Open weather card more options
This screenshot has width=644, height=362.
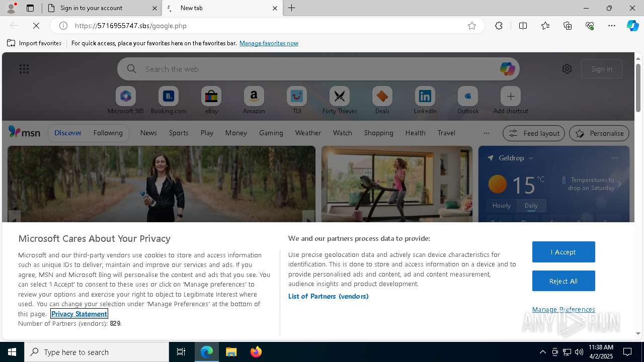[x=614, y=158]
